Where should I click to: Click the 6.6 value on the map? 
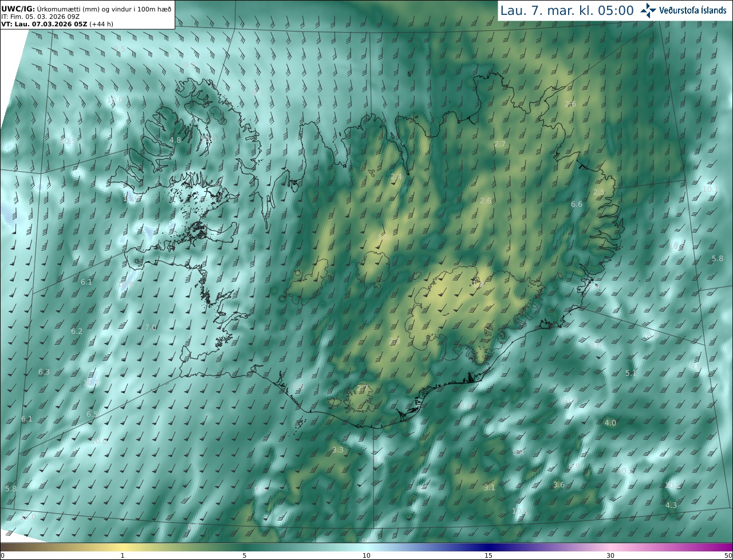coord(577,204)
